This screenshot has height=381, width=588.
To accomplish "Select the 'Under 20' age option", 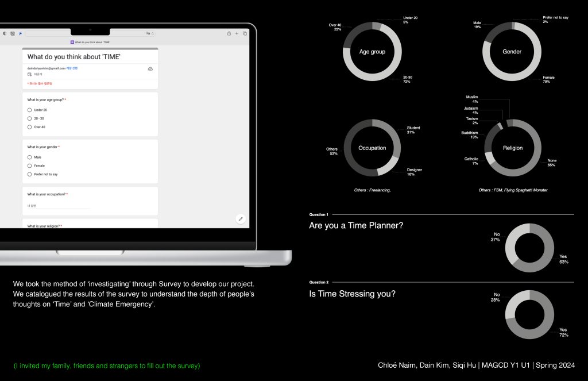I will click(30, 110).
